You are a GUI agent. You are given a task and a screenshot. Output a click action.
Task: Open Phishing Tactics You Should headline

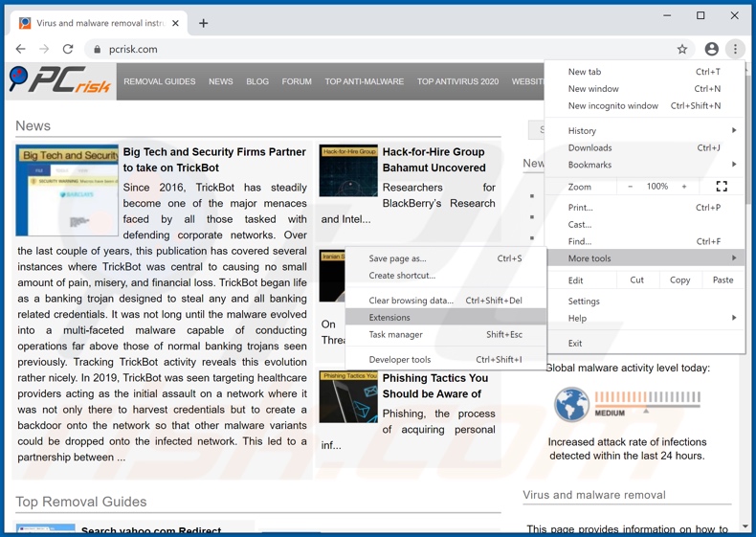pos(435,386)
